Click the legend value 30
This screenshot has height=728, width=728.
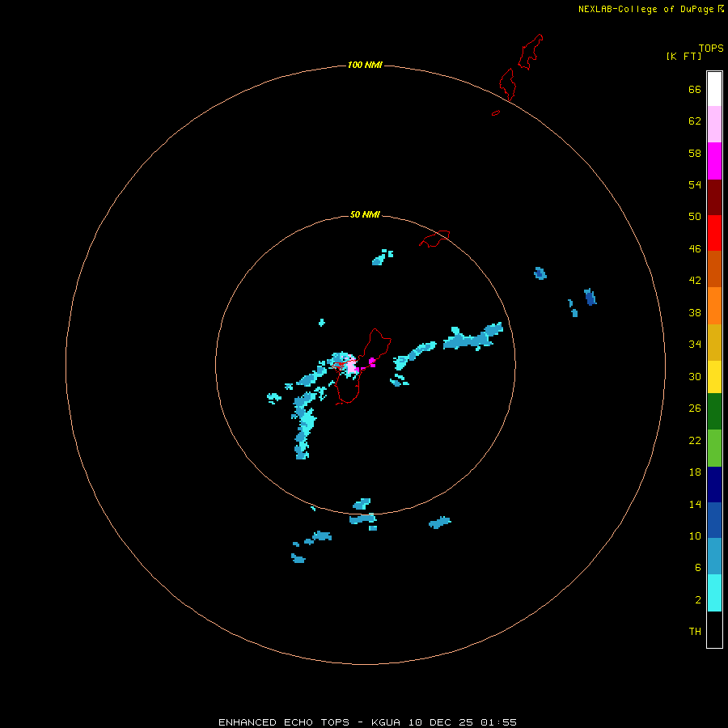[695, 376]
